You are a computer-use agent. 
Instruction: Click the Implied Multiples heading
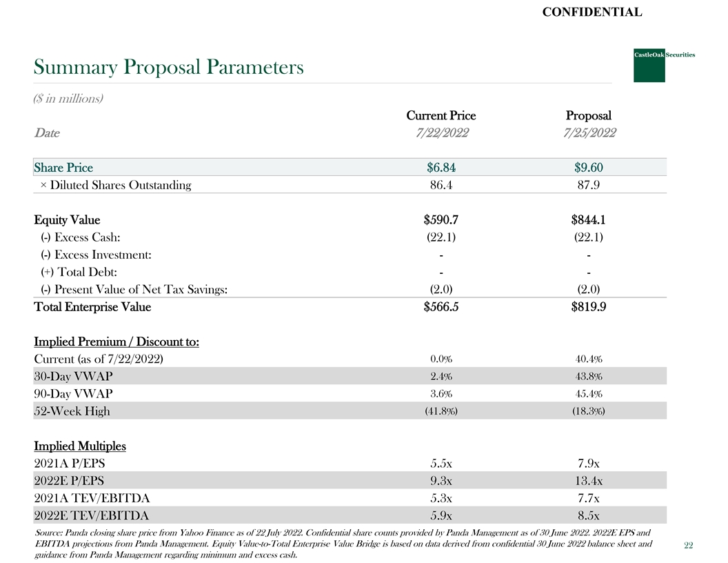click(x=80, y=446)
